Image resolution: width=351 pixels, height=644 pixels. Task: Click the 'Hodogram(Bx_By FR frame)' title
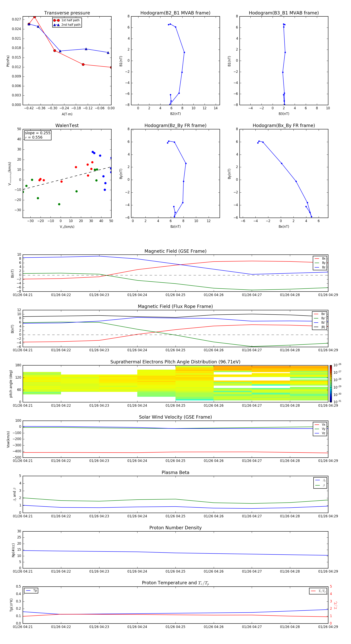click(284, 125)
